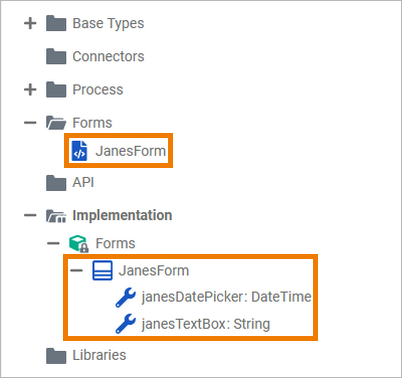
Task: Collapse the Implementation folder
Action: tap(30, 215)
